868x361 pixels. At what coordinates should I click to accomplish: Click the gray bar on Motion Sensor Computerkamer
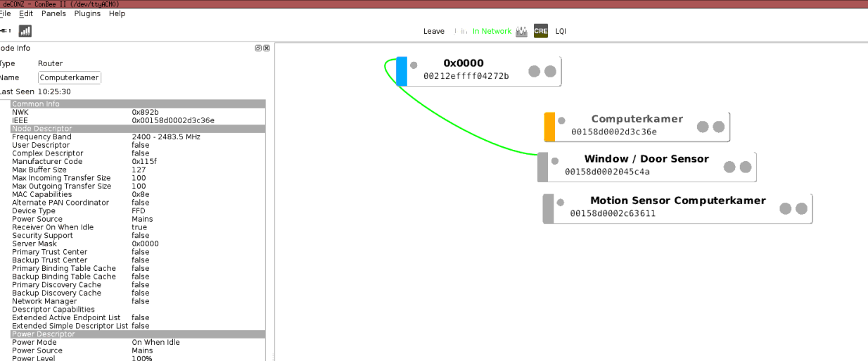click(x=548, y=208)
